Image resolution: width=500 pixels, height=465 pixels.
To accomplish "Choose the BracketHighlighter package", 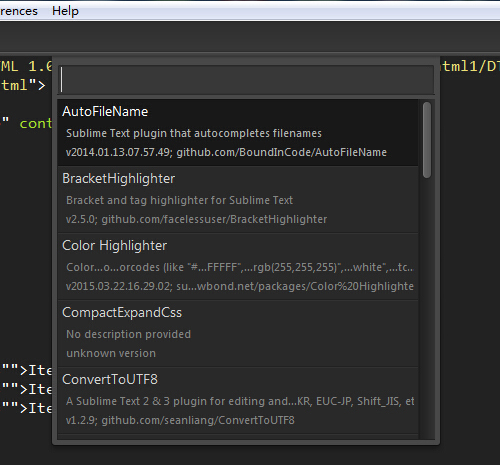I will tap(238, 199).
